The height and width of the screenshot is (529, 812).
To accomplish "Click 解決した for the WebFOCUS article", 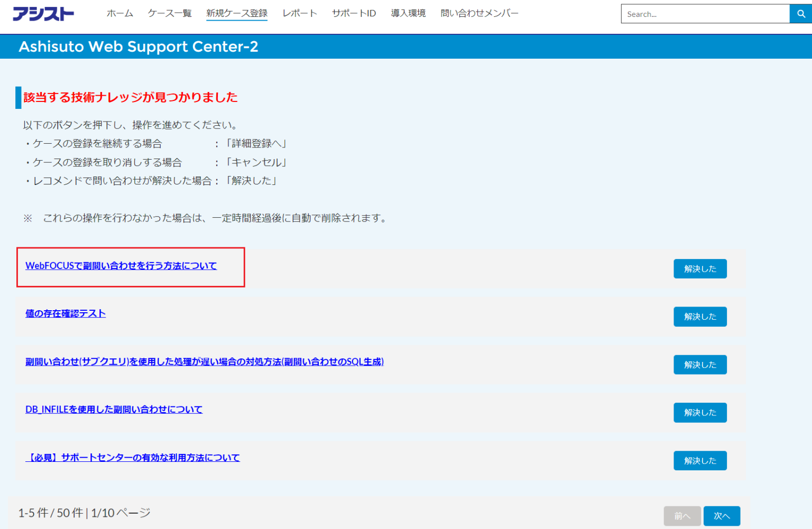I will click(700, 268).
